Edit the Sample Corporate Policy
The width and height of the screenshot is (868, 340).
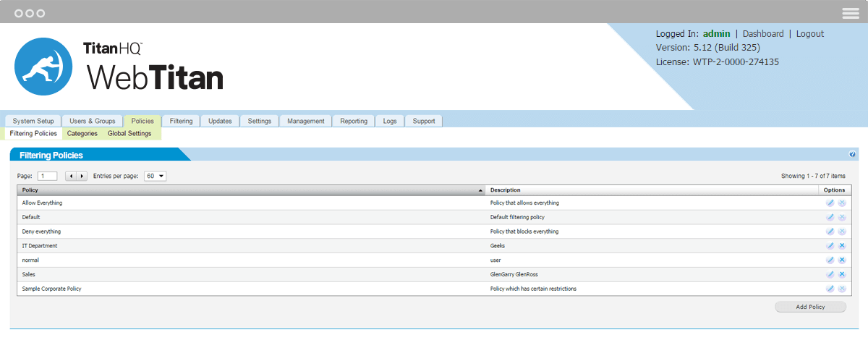tap(830, 289)
